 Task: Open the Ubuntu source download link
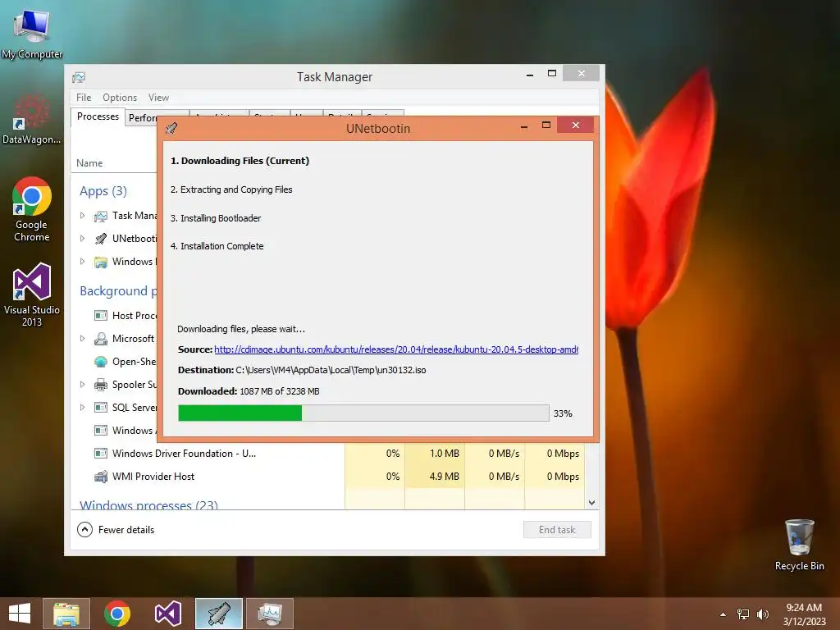coord(396,349)
